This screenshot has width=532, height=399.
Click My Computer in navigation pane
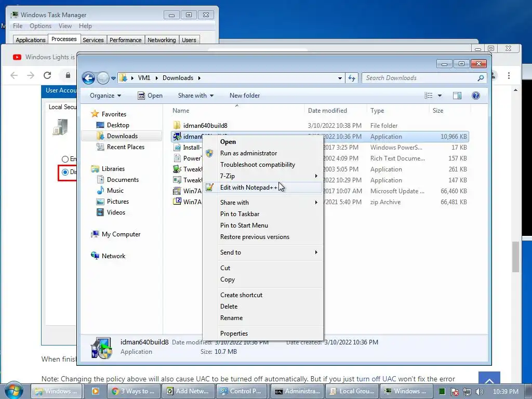click(121, 234)
